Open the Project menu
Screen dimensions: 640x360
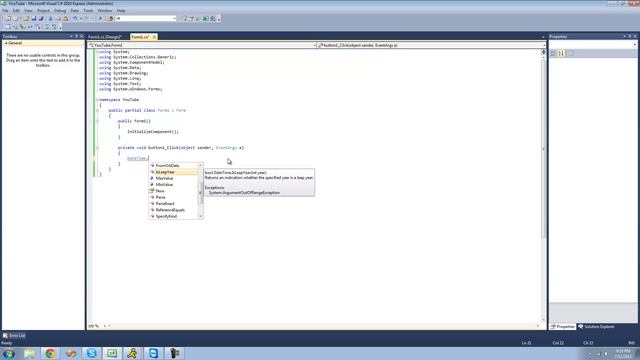[x=43, y=11]
